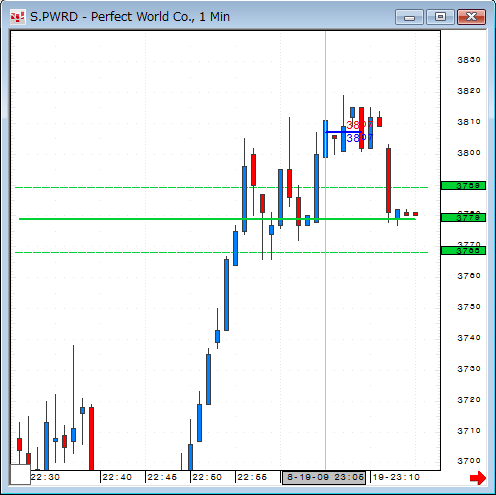This screenshot has height=495, width=496.
Task: Maximize the S.PWRD chart window
Action: (x=440, y=17)
